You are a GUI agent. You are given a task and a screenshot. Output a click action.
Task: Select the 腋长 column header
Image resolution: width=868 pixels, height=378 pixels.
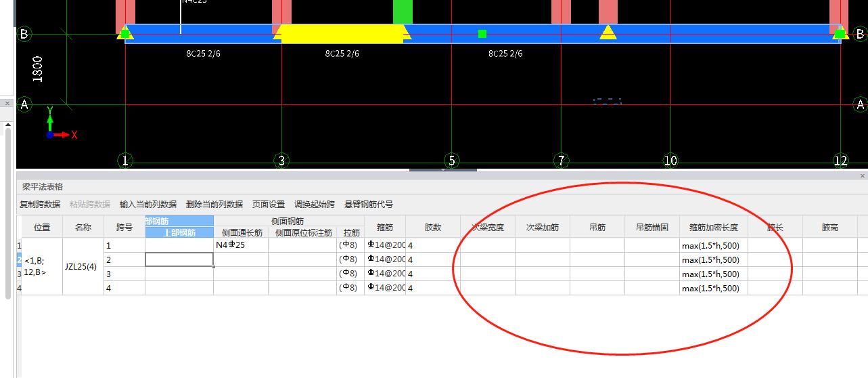(x=775, y=227)
